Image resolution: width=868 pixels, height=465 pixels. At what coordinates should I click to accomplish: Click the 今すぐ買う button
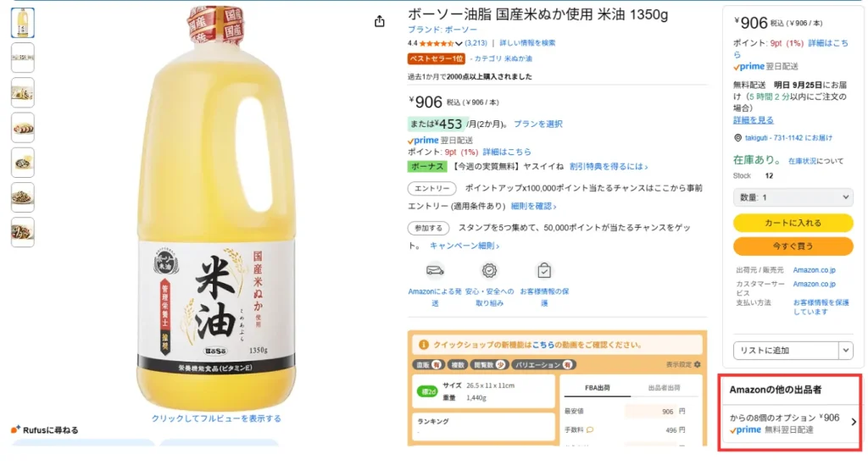click(x=793, y=246)
